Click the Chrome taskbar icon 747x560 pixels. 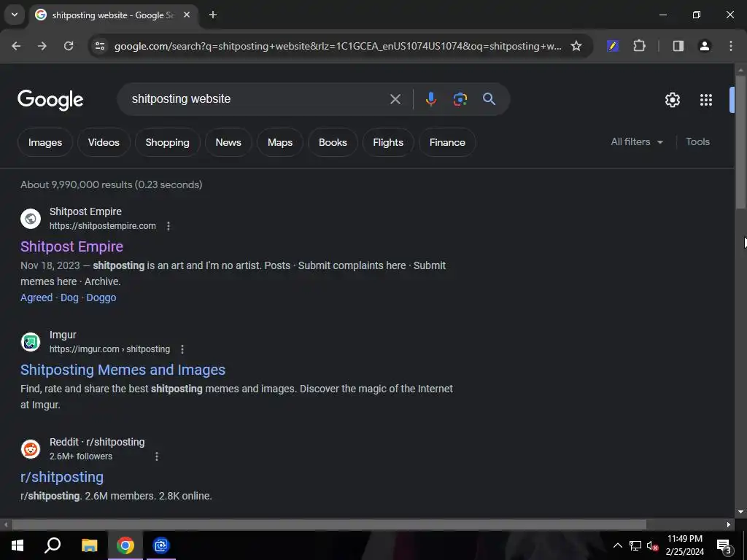pyautogui.click(x=125, y=545)
